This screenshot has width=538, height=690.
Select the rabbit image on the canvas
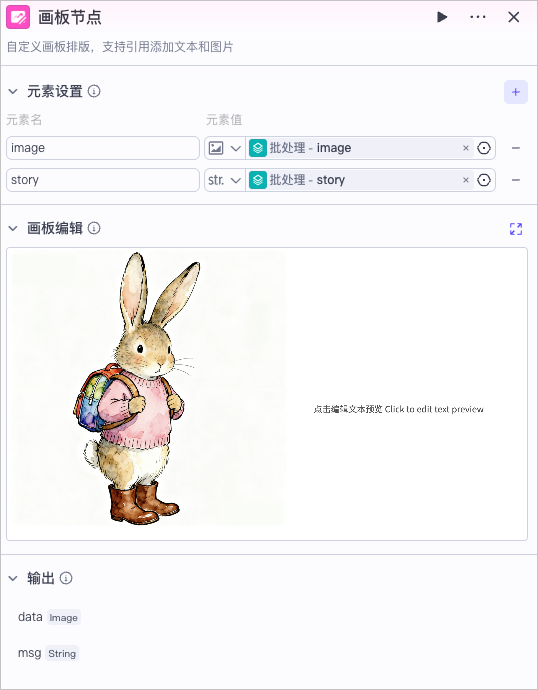pyautogui.click(x=148, y=389)
